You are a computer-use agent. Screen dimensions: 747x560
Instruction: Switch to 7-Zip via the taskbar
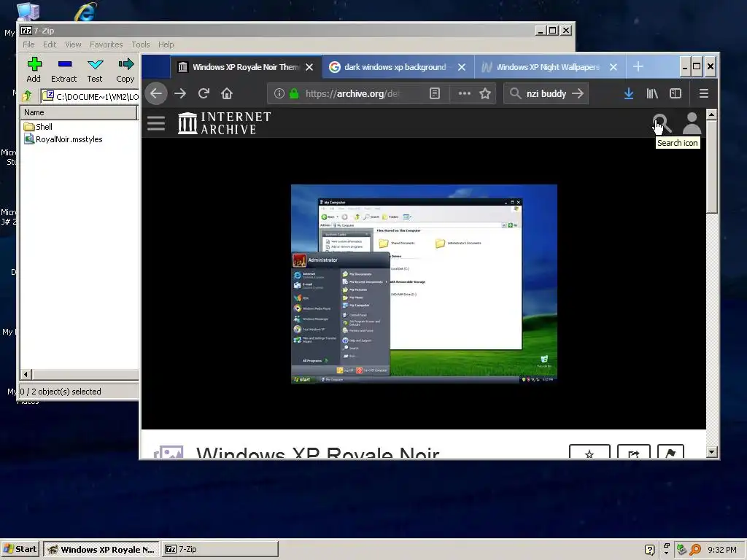pos(220,549)
